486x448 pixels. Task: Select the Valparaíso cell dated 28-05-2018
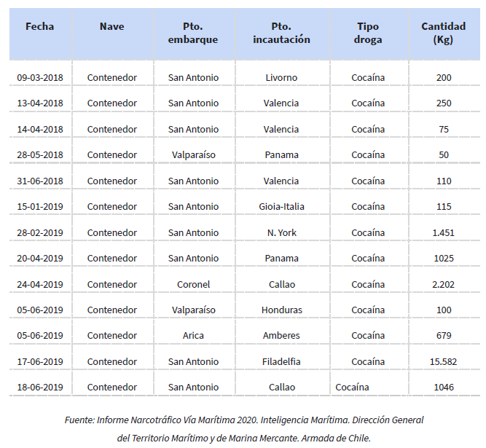pos(194,154)
